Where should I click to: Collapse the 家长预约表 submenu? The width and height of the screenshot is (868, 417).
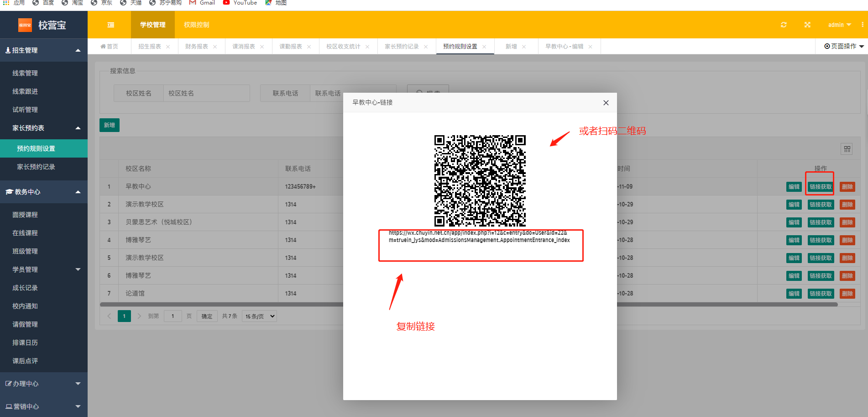click(44, 128)
